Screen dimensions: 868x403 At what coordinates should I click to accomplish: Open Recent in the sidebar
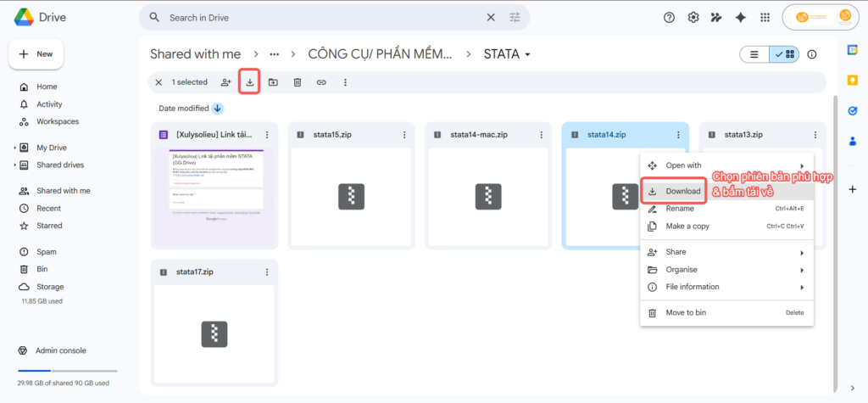48,209
